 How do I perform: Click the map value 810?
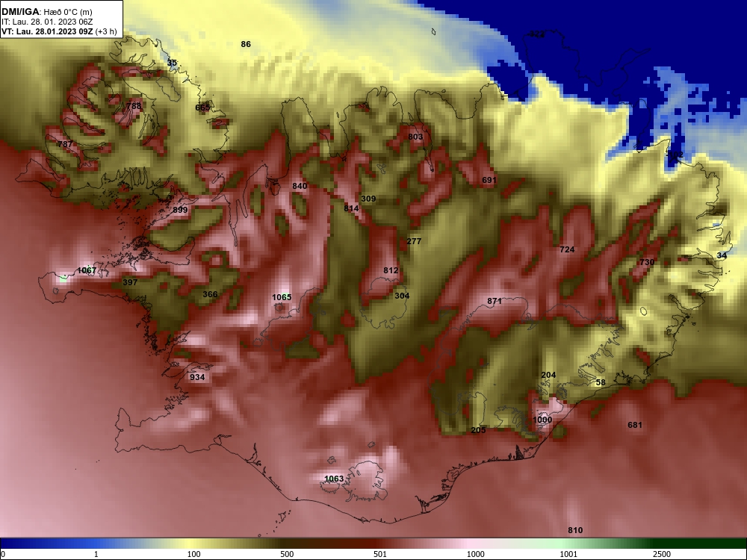point(575,530)
